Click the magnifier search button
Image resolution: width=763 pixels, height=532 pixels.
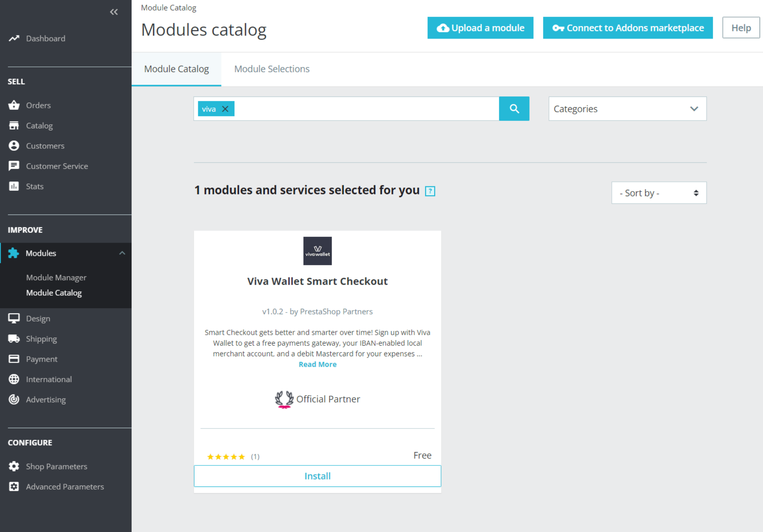pyautogui.click(x=514, y=109)
